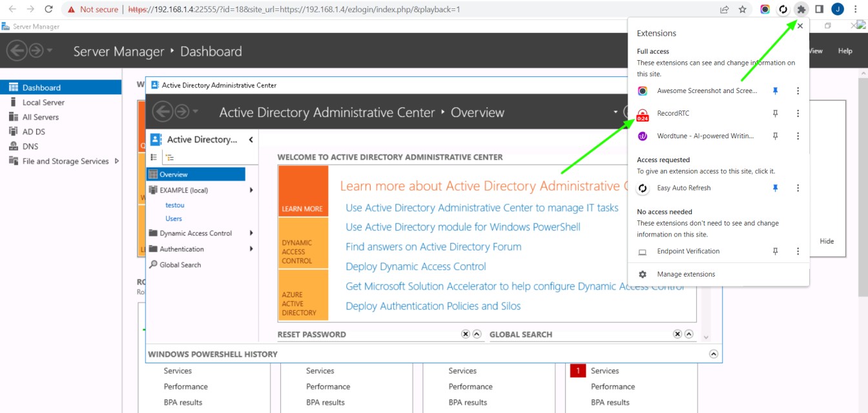Click the Not secure warning icon
Screen dimensions: 868x413
click(71, 10)
